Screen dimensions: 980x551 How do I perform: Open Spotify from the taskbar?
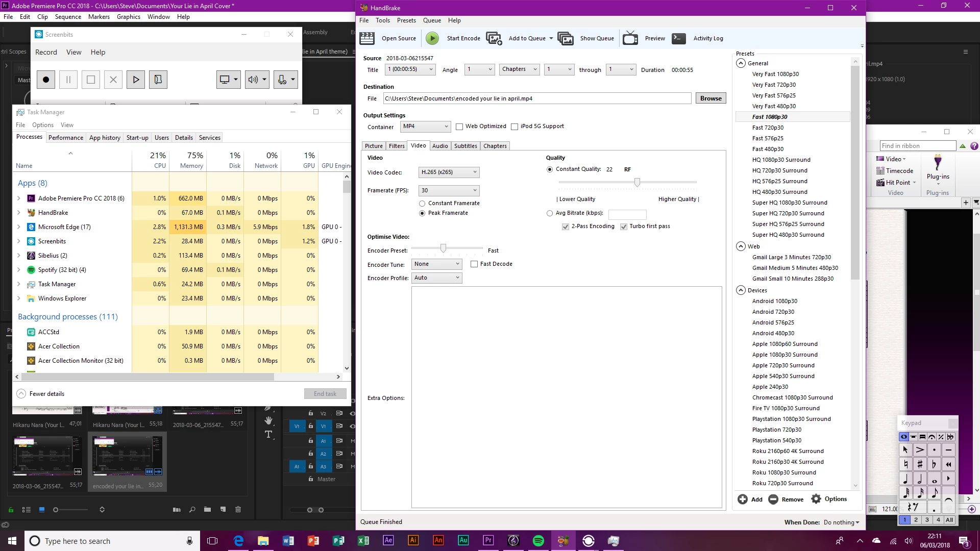(538, 541)
